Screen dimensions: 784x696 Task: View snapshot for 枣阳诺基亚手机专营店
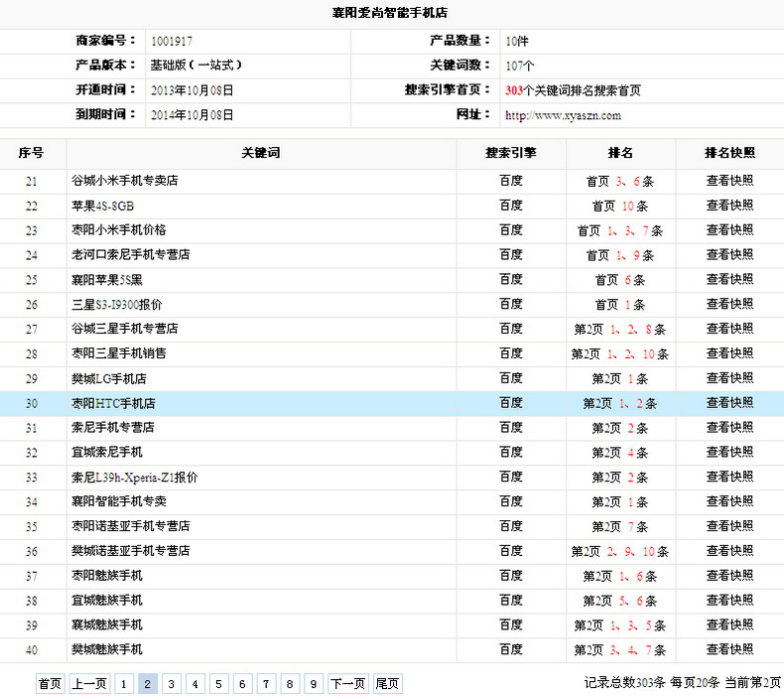point(729,526)
